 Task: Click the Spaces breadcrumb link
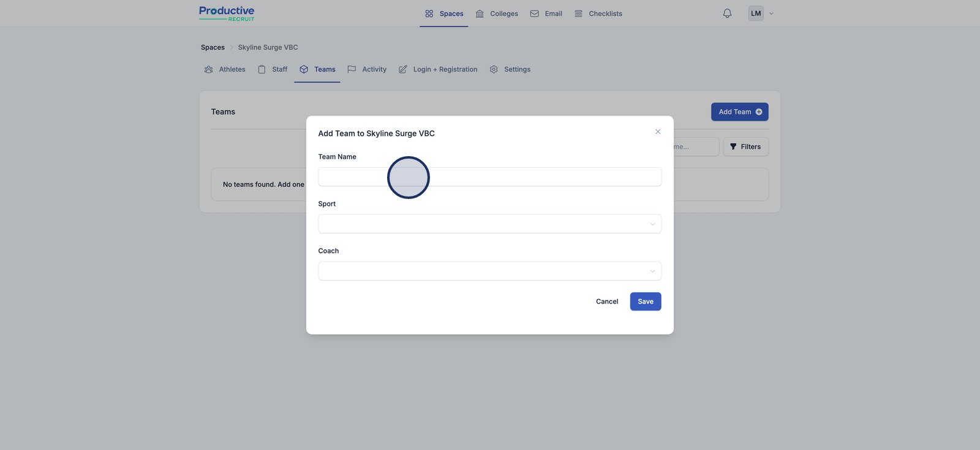213,47
